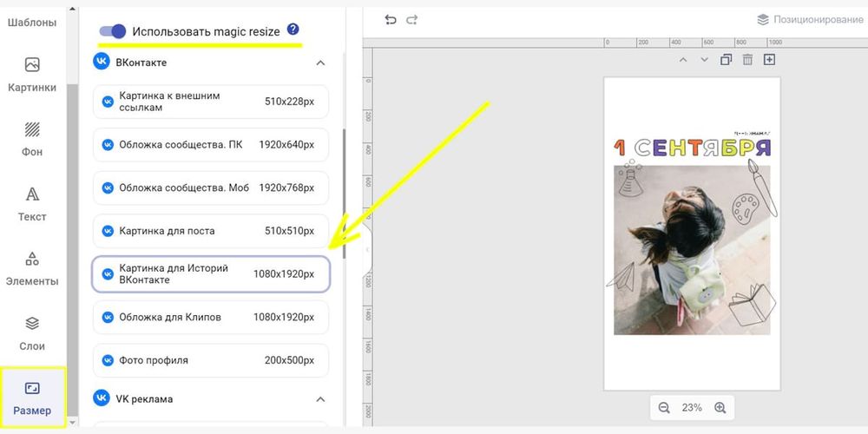Open the Картинки sidebar tab
Image resolution: width=868 pixels, height=434 pixels.
click(32, 74)
